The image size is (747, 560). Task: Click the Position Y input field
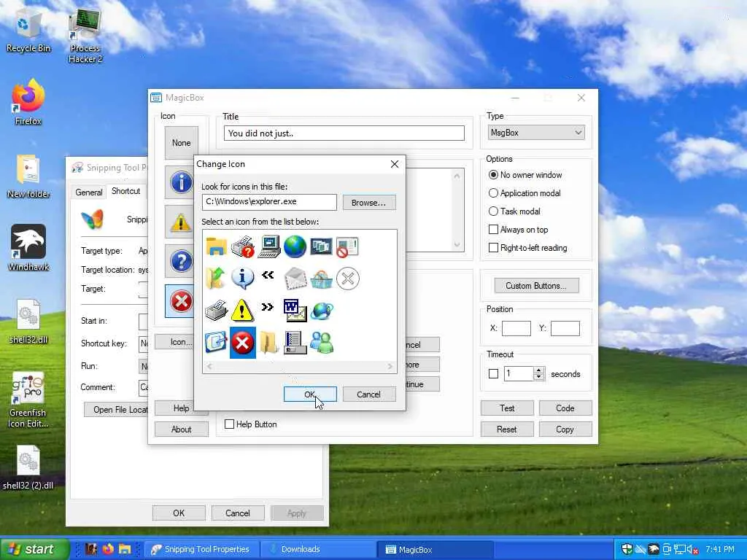(565, 328)
